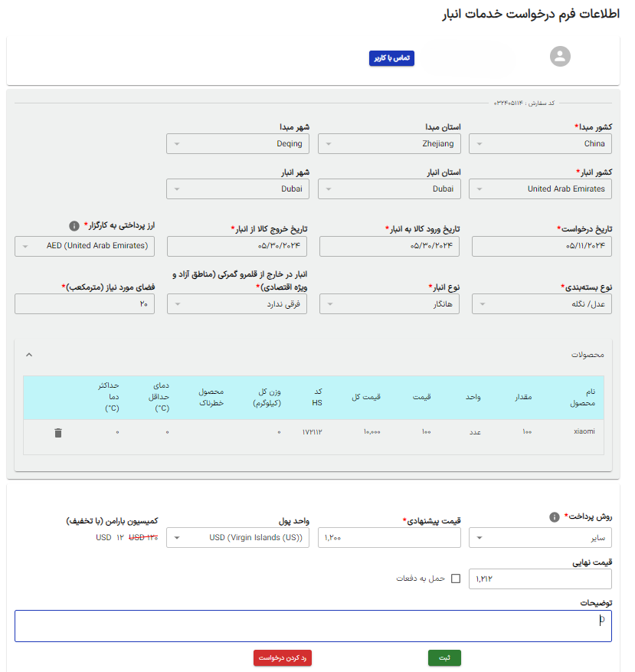Open کشور انبار United Arab Emirates dropdown

(x=540, y=188)
